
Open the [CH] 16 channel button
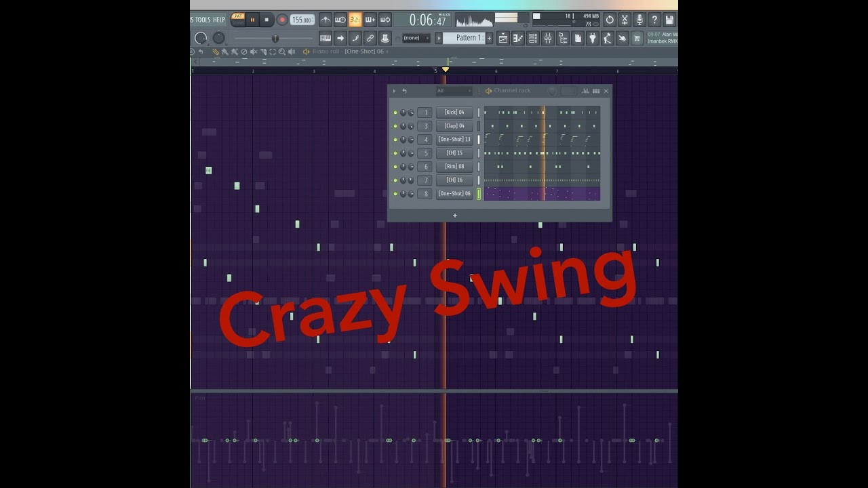(x=454, y=180)
